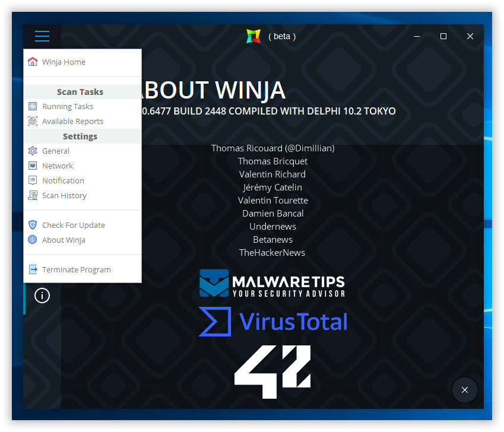Click the Undernews credit
Image resolution: width=504 pixels, height=432 pixels.
pos(272,227)
